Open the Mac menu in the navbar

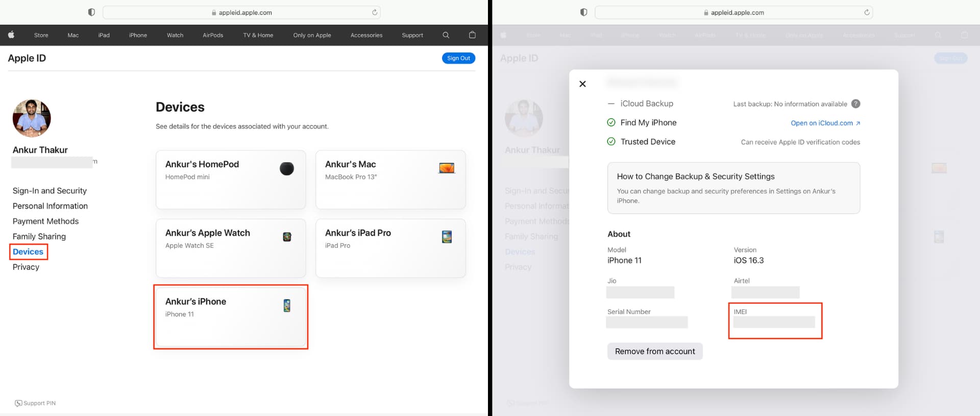(x=73, y=35)
